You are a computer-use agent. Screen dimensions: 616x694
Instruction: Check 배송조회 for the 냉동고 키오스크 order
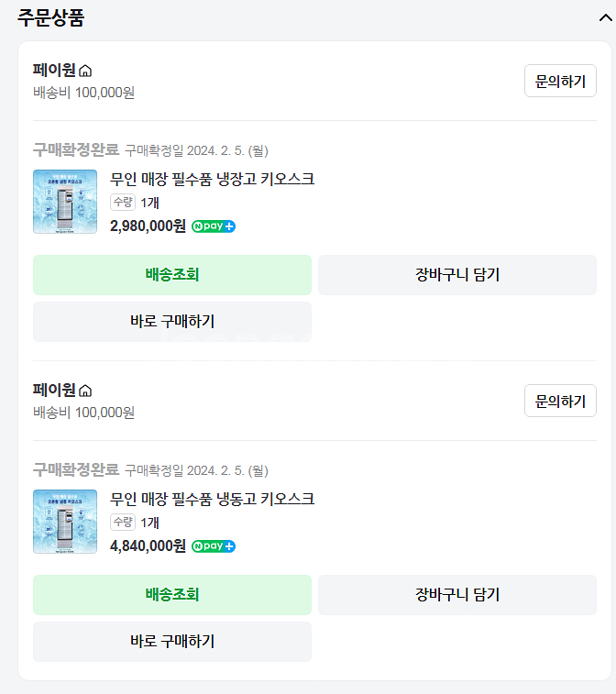point(172,594)
